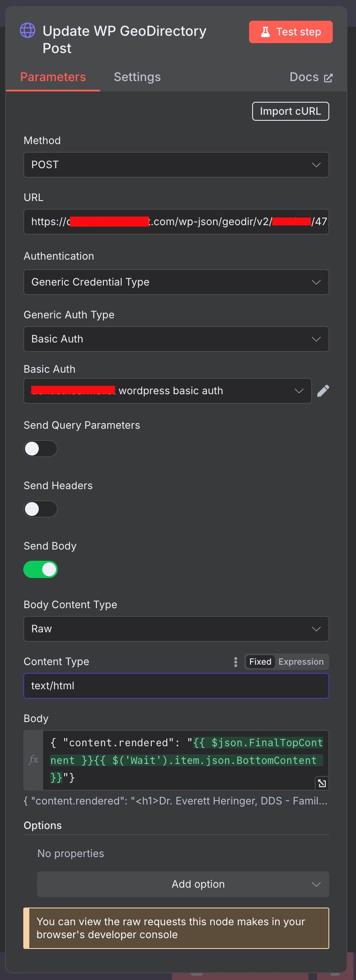The width and height of the screenshot is (356, 980).
Task: Open the Method dropdown showing POST
Action: (176, 165)
